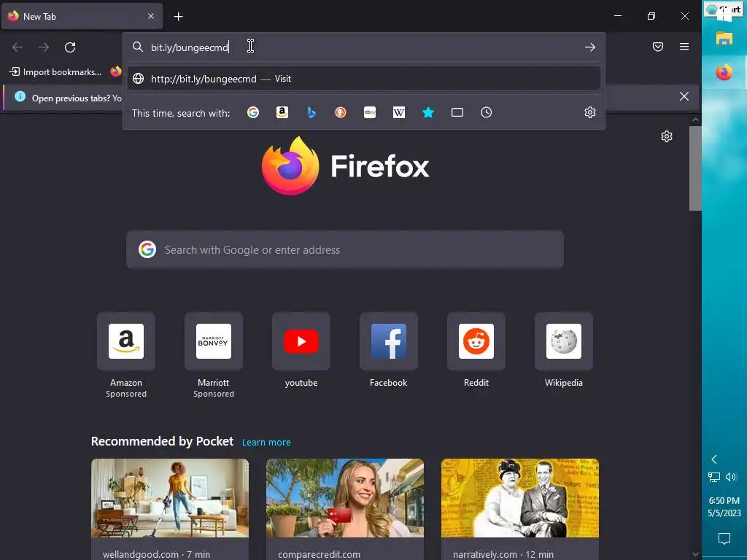The width and height of the screenshot is (747, 560).
Task: Search open tabs using the tabs icon
Action: pyautogui.click(x=457, y=112)
